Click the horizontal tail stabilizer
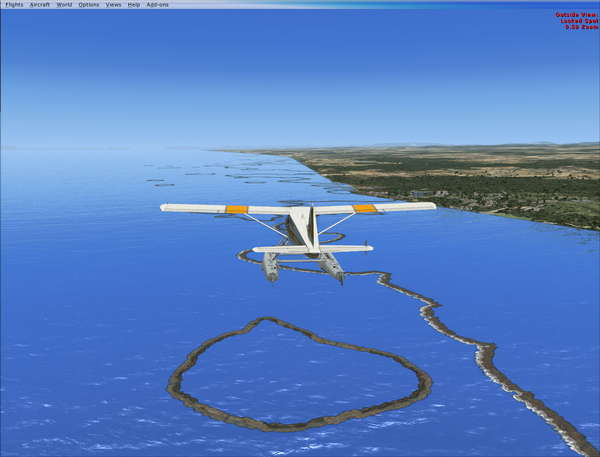This screenshot has height=457, width=600. (312, 248)
